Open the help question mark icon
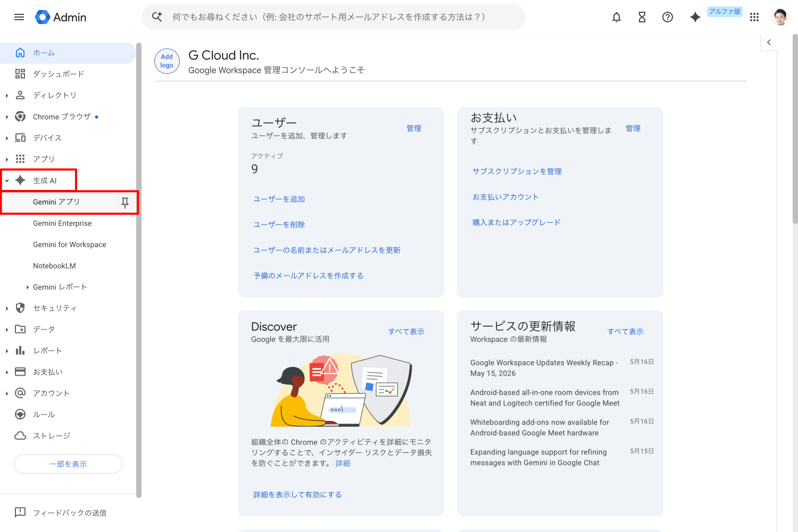The height and width of the screenshot is (532, 798). click(x=668, y=17)
